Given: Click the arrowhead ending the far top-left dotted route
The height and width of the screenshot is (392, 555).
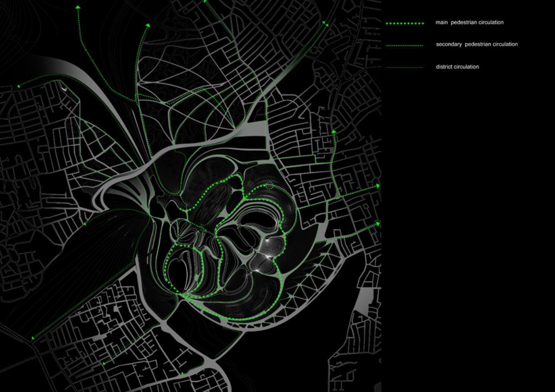Looking at the screenshot, I should pos(78,7).
